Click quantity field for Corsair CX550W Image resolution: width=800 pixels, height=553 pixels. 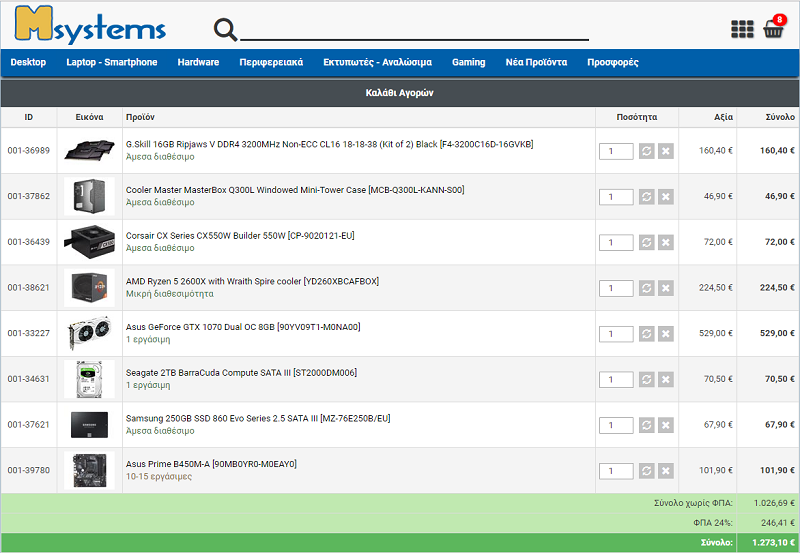point(616,242)
